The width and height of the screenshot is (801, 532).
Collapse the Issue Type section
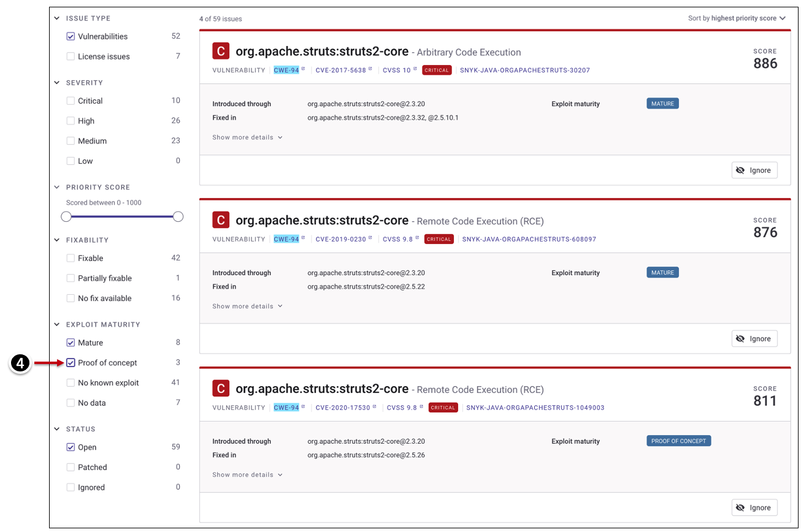click(x=57, y=18)
